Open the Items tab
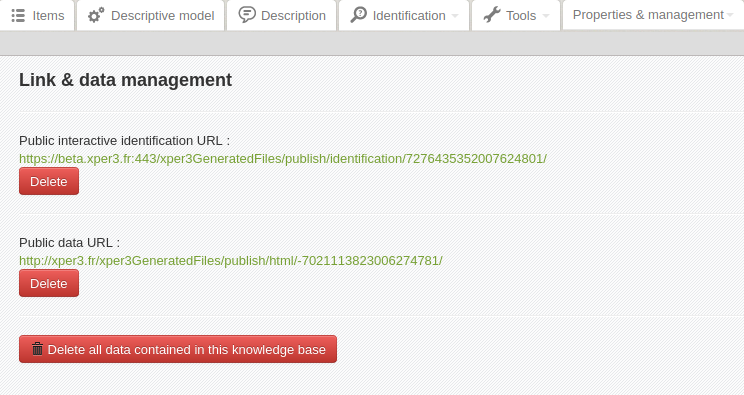The height and width of the screenshot is (395, 744). [37, 15]
